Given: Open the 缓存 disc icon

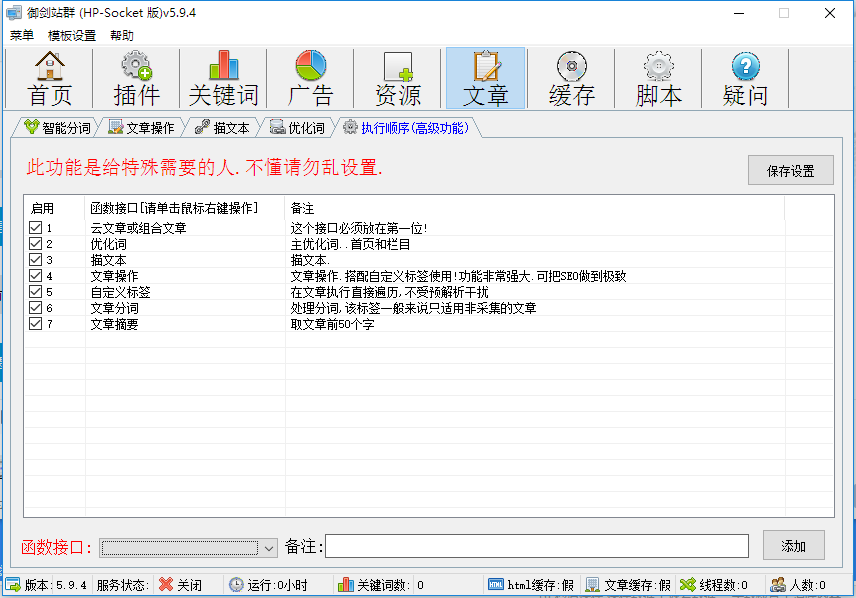Looking at the screenshot, I should (x=571, y=78).
